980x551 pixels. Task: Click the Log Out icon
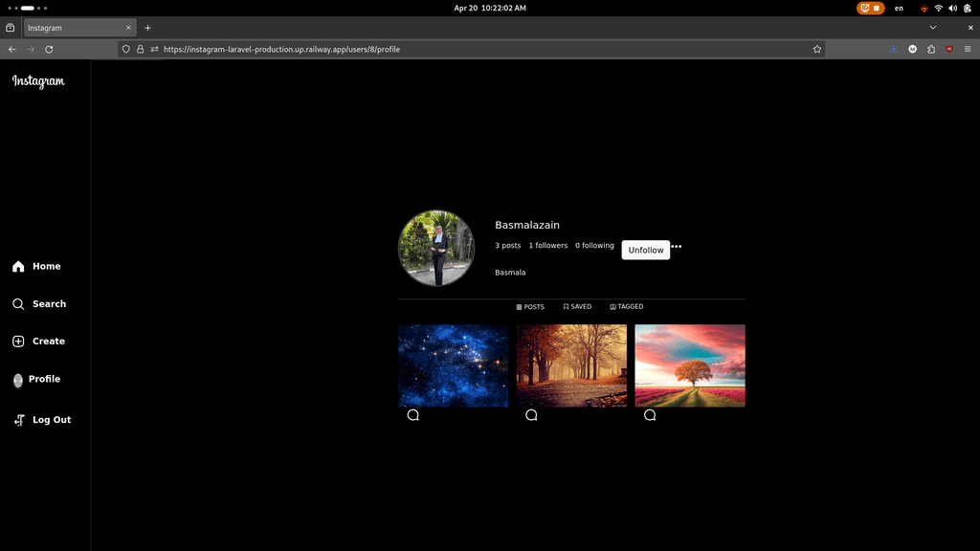coord(19,420)
